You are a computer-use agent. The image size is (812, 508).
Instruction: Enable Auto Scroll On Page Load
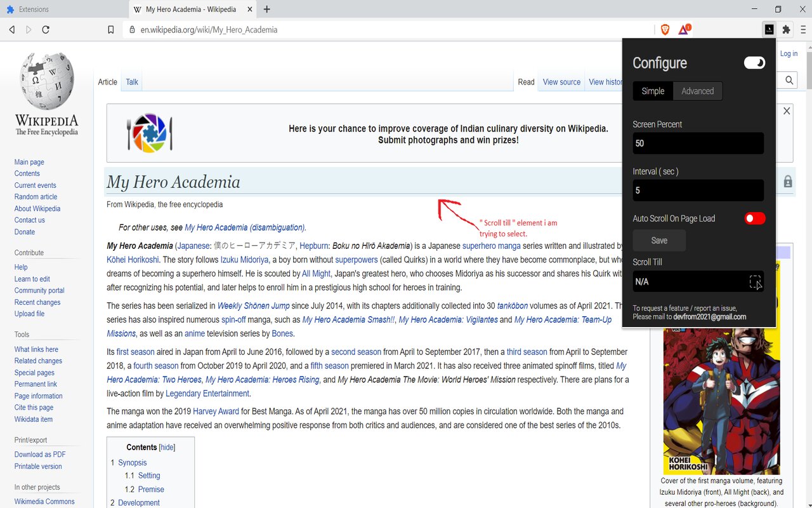754,218
